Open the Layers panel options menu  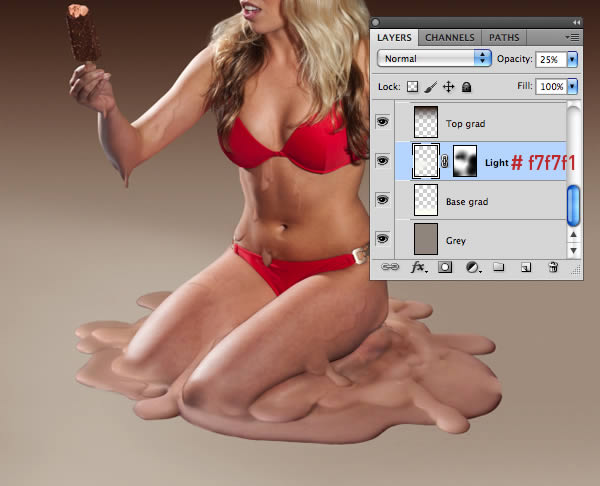point(572,38)
